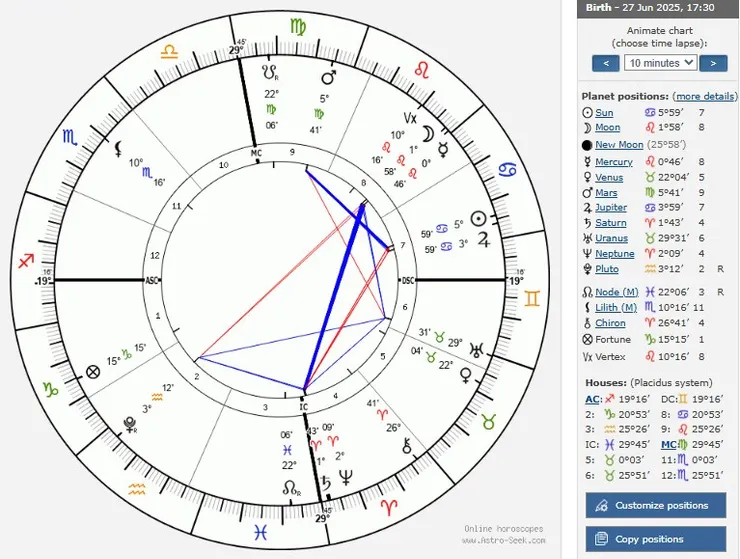Click the Fortune row's 15°15' value
The width and height of the screenshot is (740, 559).
(x=673, y=339)
